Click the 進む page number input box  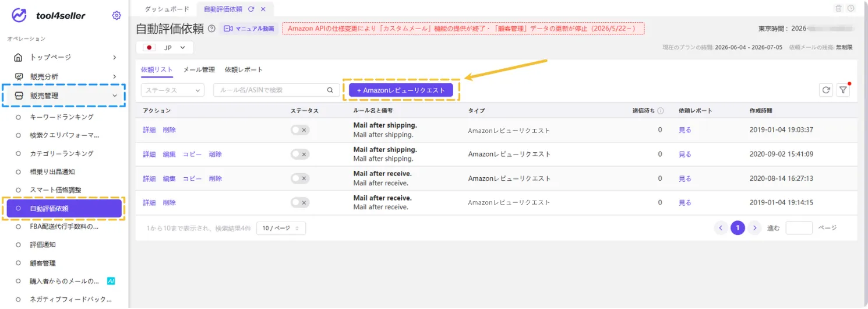pos(799,227)
